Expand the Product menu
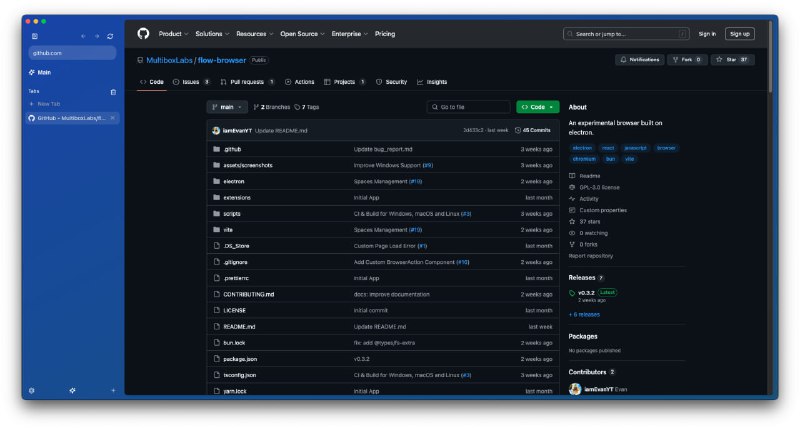The height and width of the screenshot is (429, 800). tap(173, 34)
